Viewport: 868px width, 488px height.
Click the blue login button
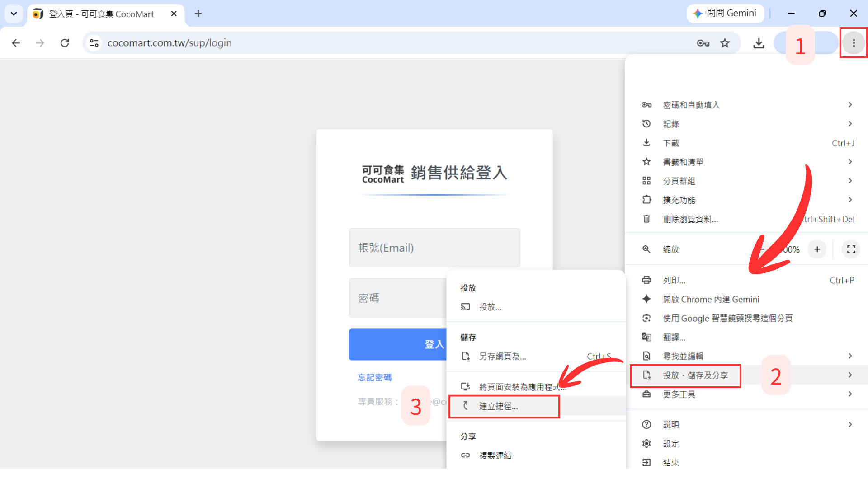[398, 344]
